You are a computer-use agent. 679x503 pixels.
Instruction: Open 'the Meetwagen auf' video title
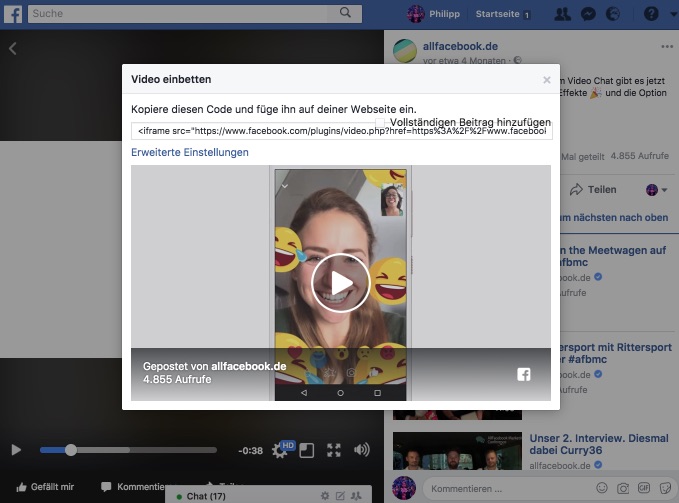click(x=613, y=256)
